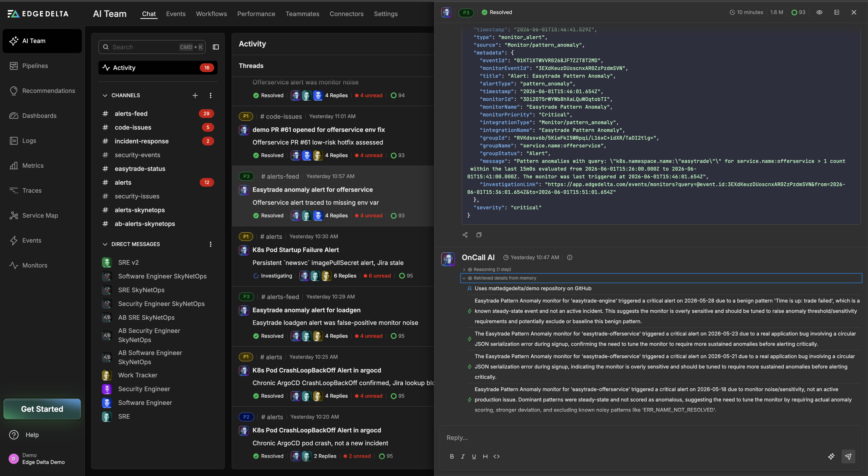Open the Activity feed item
Image resolution: width=868 pixels, height=476 pixels.
coord(158,68)
